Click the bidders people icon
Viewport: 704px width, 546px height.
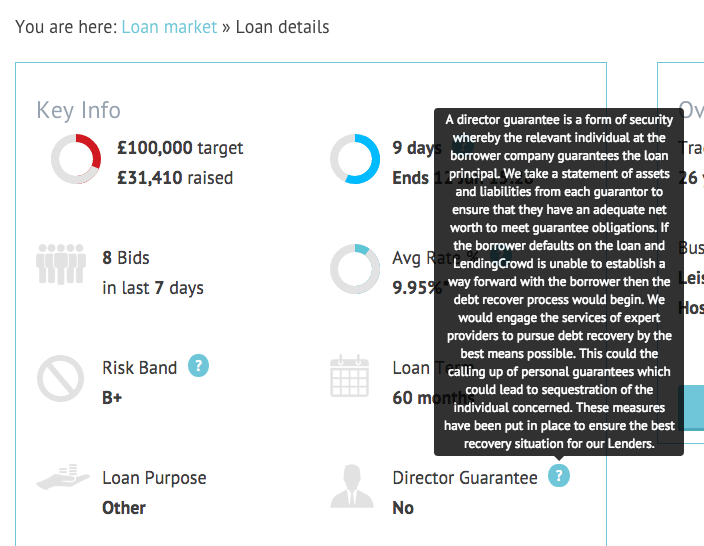pyautogui.click(x=61, y=264)
